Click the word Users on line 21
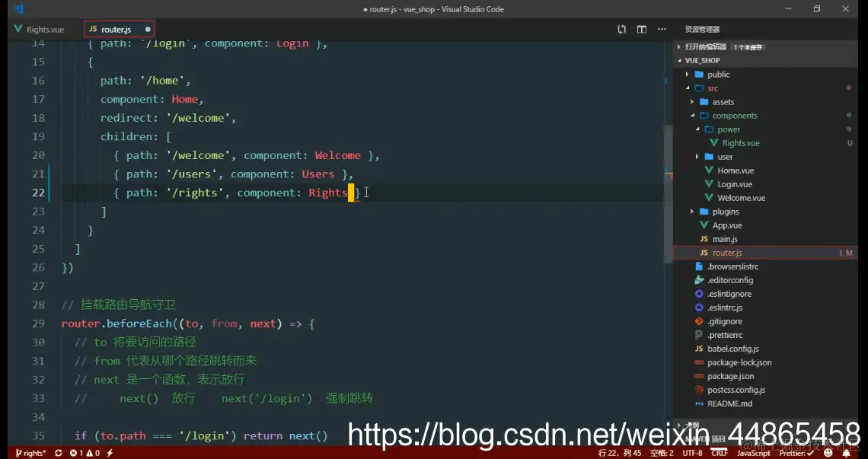868x459 pixels. tap(318, 174)
